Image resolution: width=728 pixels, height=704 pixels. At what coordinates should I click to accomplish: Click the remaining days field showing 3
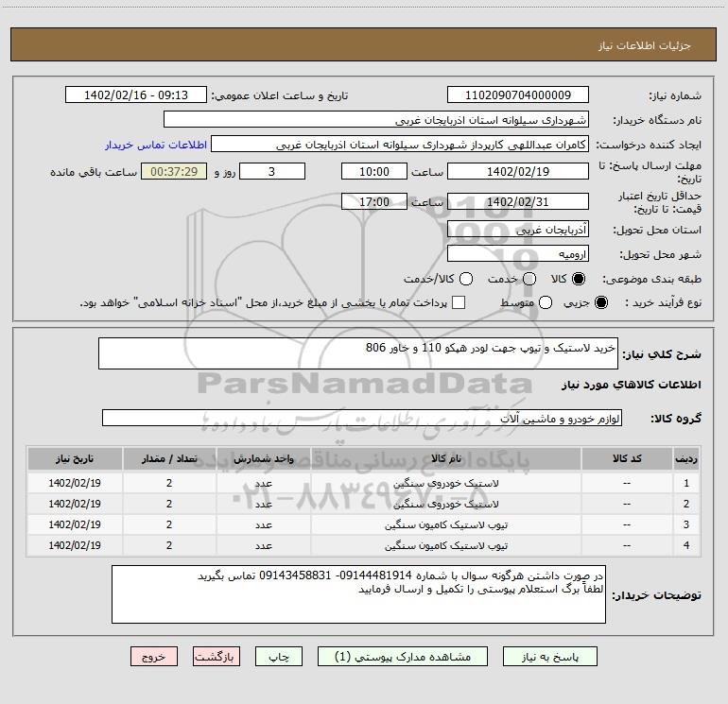pos(272,171)
